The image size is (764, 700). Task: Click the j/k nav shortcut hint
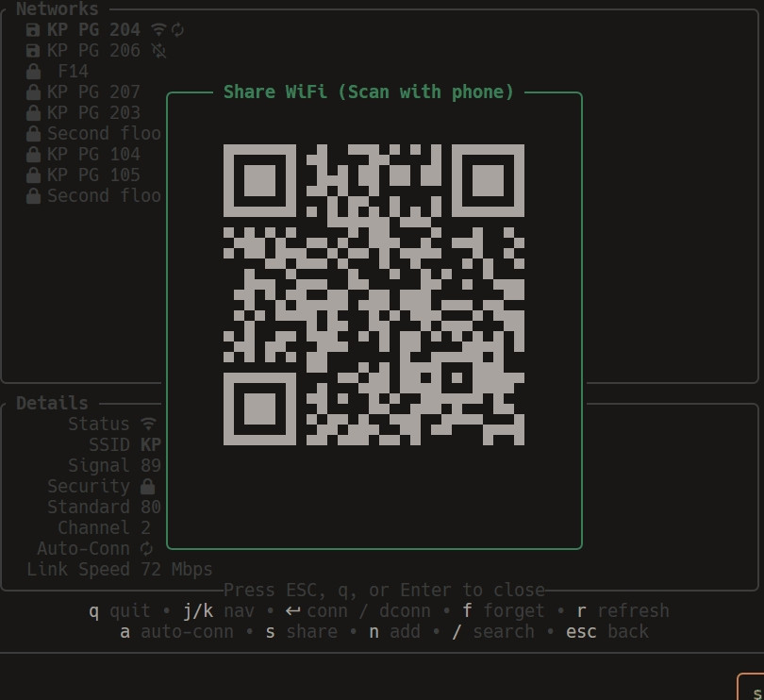click(x=219, y=610)
